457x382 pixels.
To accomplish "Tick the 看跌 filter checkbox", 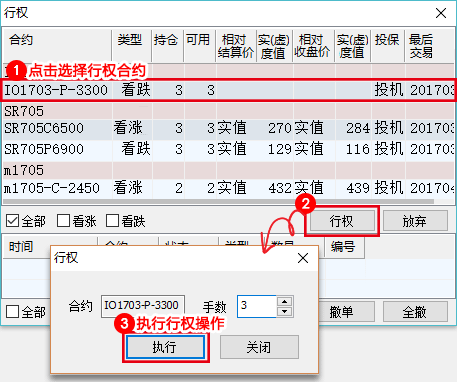I will pyautogui.click(x=112, y=221).
